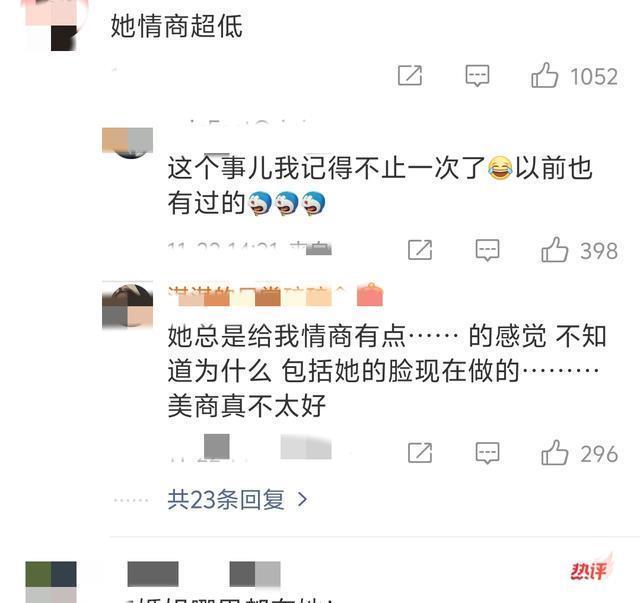Open the username above the 她总是给我情商有点 reply

point(276,295)
